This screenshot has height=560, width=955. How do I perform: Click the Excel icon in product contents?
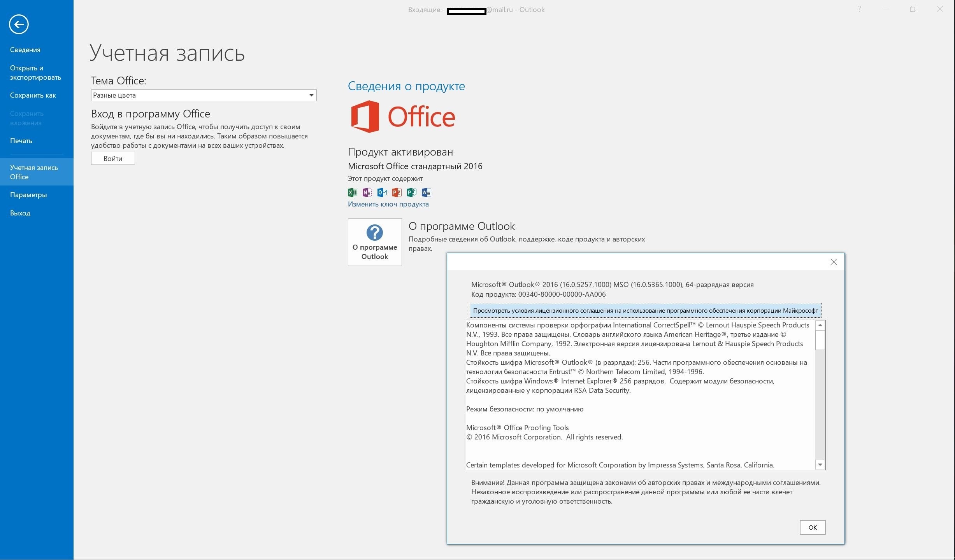tap(353, 192)
